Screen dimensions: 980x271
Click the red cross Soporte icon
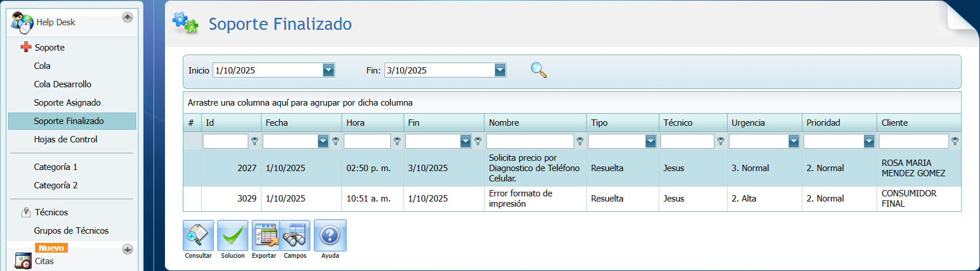26,47
